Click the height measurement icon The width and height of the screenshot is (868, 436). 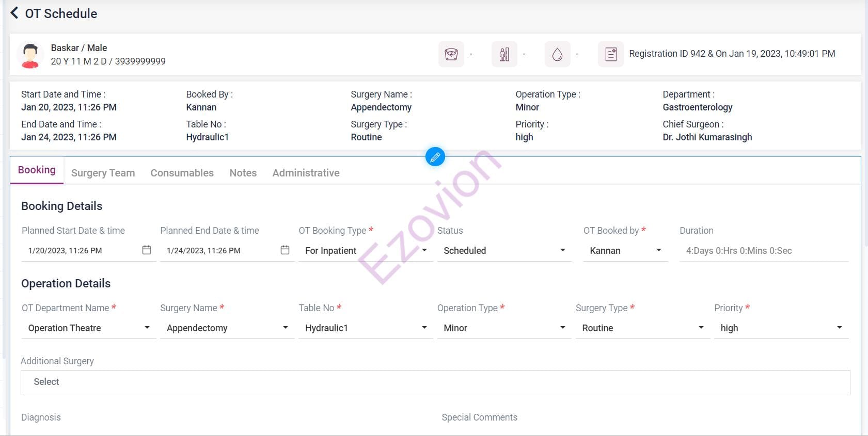(x=504, y=54)
